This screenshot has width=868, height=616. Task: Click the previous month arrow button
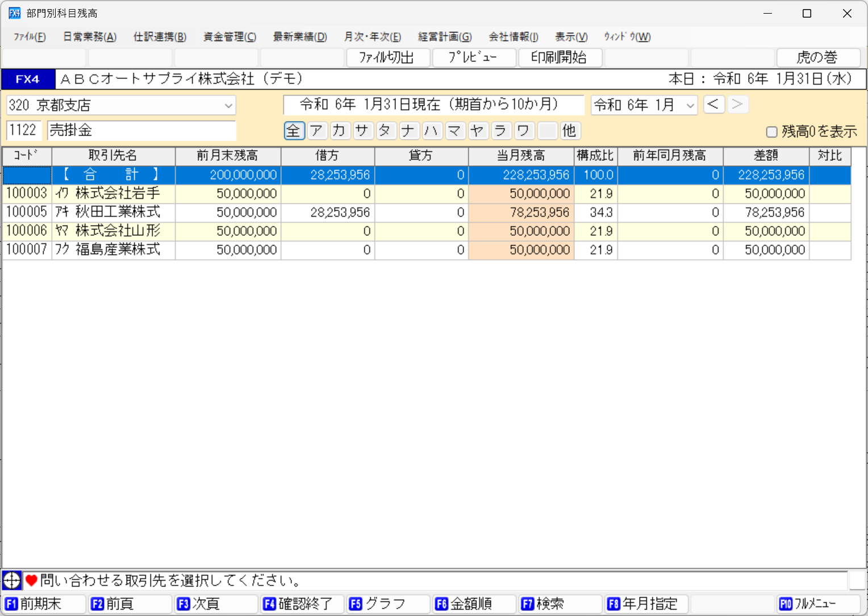pos(714,104)
